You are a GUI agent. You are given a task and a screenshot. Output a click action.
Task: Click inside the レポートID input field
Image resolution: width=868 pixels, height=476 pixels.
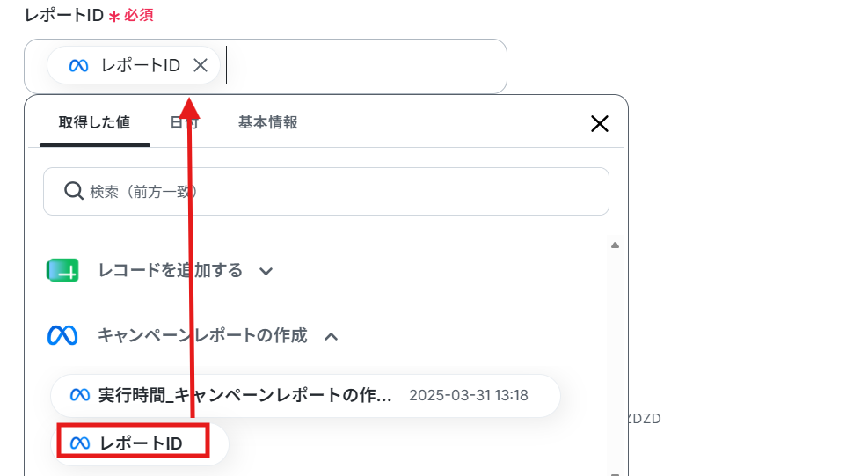(365, 66)
